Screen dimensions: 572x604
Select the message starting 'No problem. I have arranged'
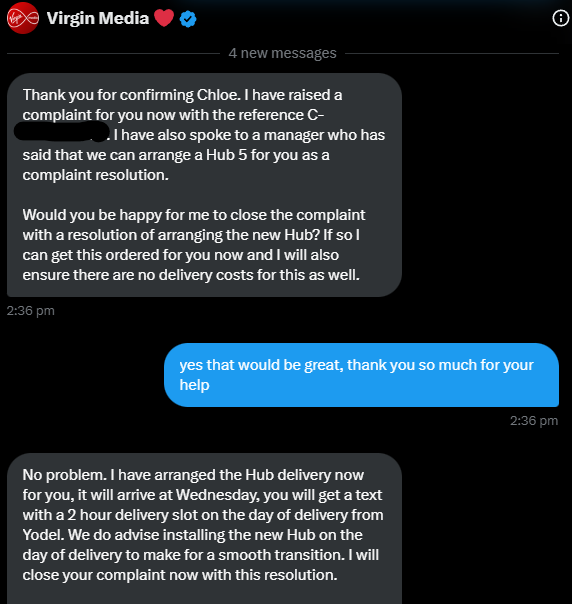point(204,528)
